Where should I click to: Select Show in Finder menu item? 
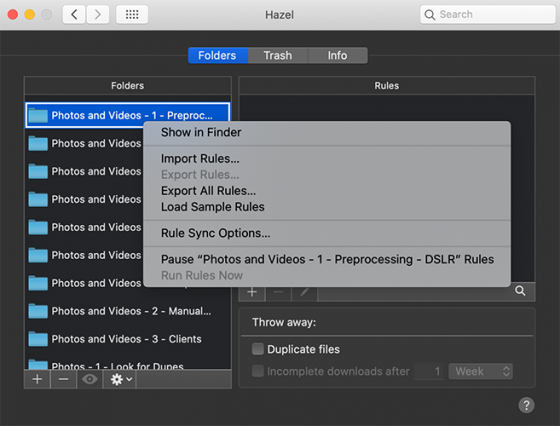(x=327, y=132)
